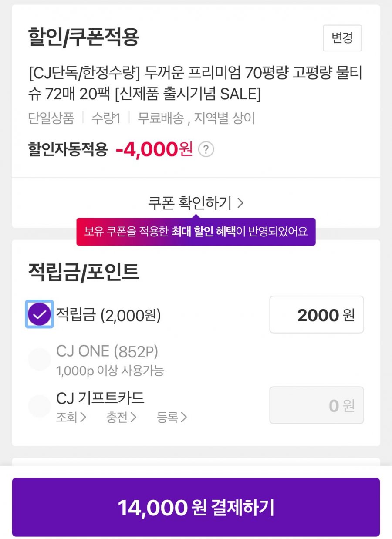The image size is (392, 539).
Task: Click the 할인/쿠폰적용 section heading
Action: [84, 38]
